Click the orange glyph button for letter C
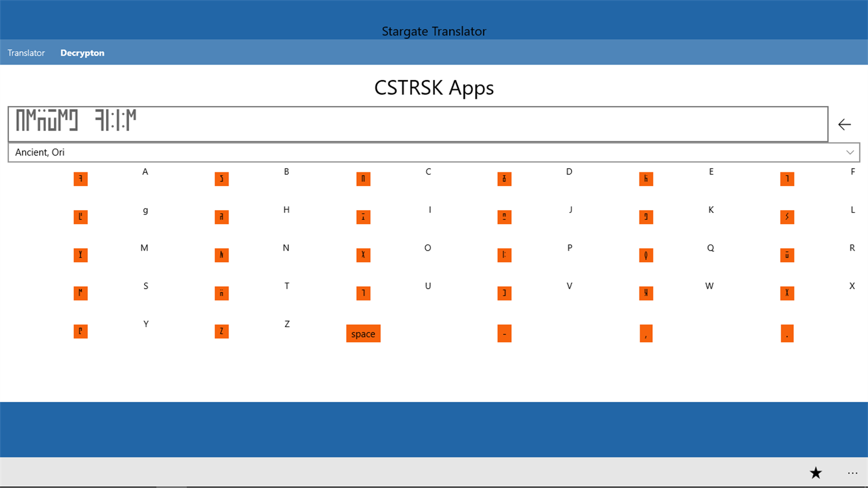The image size is (868, 488). pos(363,179)
